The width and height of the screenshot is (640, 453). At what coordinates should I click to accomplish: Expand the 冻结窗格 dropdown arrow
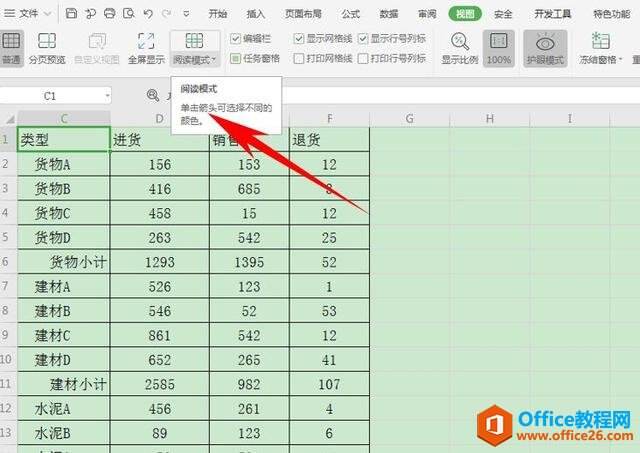point(620,60)
